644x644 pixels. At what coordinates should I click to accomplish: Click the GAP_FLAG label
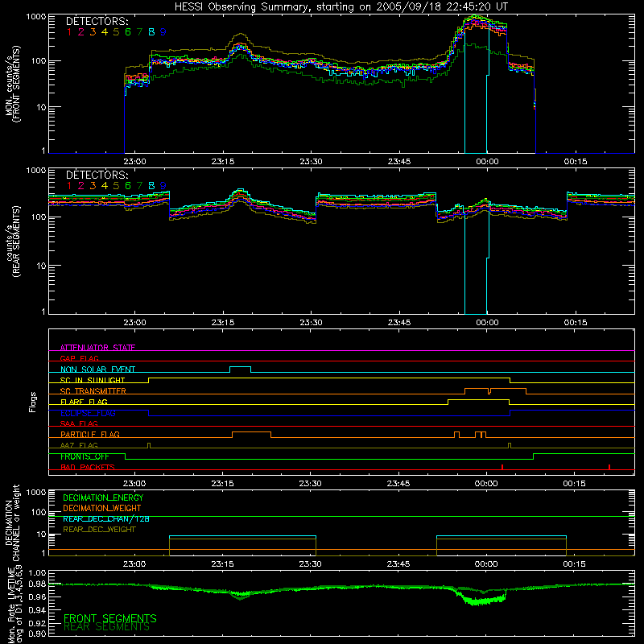tap(80, 358)
